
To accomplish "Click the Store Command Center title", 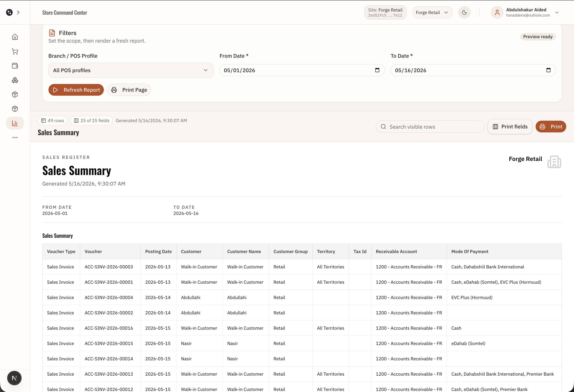I will pyautogui.click(x=65, y=13).
